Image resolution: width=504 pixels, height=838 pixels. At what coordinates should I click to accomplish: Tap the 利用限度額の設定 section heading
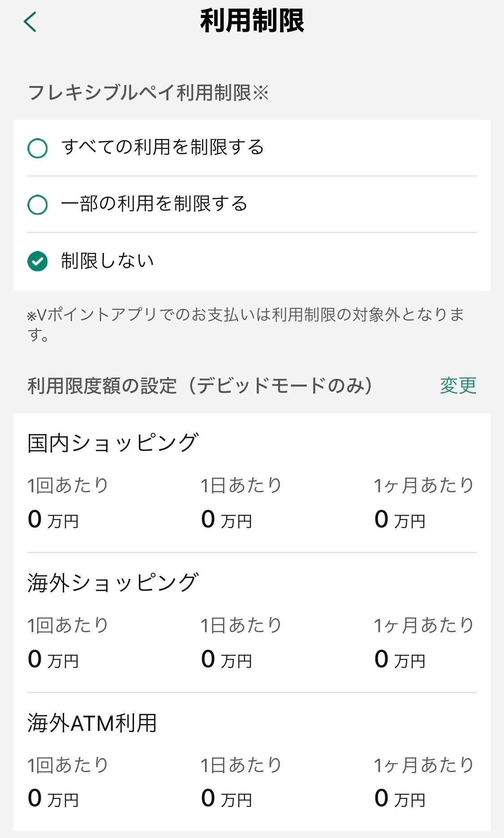(200, 386)
